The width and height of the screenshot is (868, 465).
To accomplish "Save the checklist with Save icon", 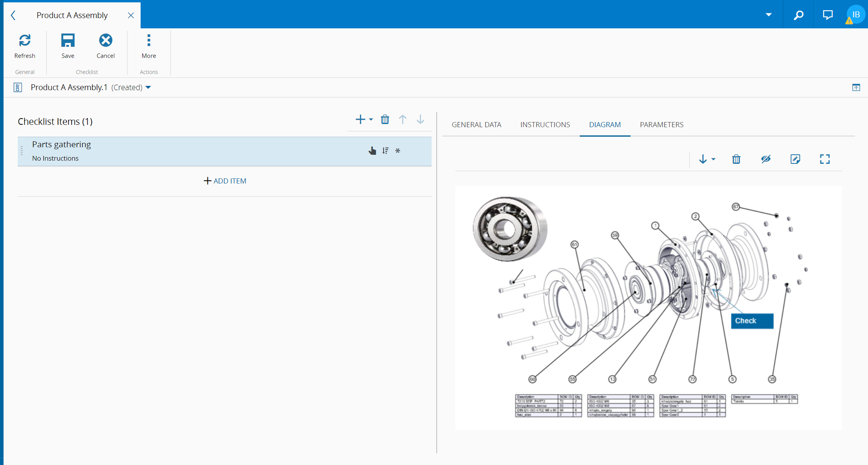I will (x=68, y=41).
